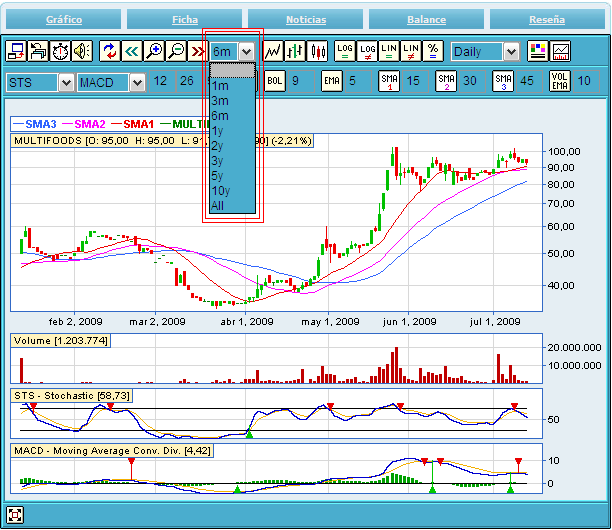Click the percent scale button
Screen dimensions: 612x530
[x=433, y=51]
